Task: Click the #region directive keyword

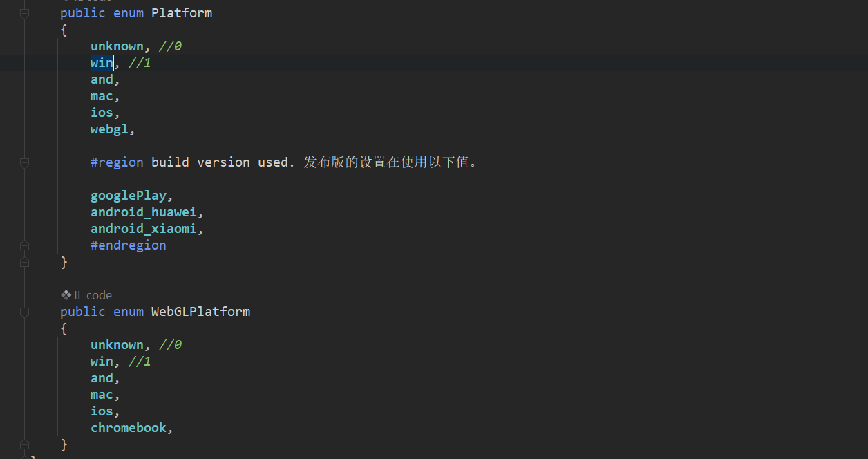Action: 117,162
